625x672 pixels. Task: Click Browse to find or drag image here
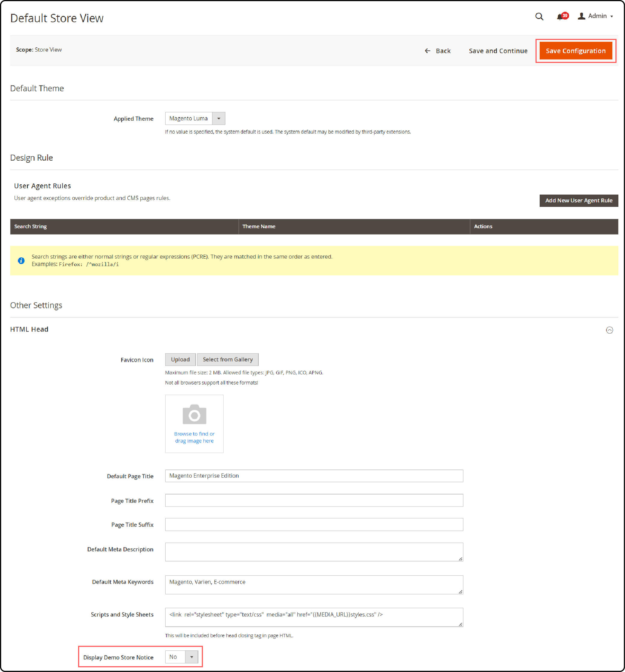pyautogui.click(x=194, y=437)
